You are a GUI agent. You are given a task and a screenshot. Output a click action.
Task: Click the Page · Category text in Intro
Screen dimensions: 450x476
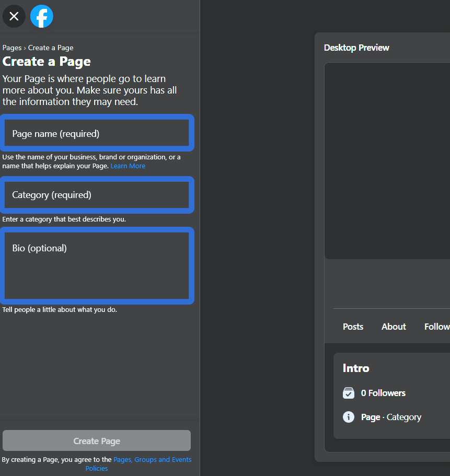(391, 417)
